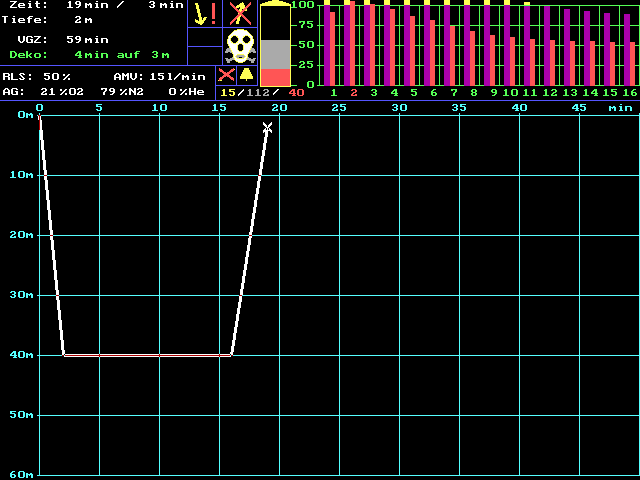Image resolution: width=640 pixels, height=480 pixels.
Task: Click the white X marker on dive profile
Action: (x=267, y=127)
